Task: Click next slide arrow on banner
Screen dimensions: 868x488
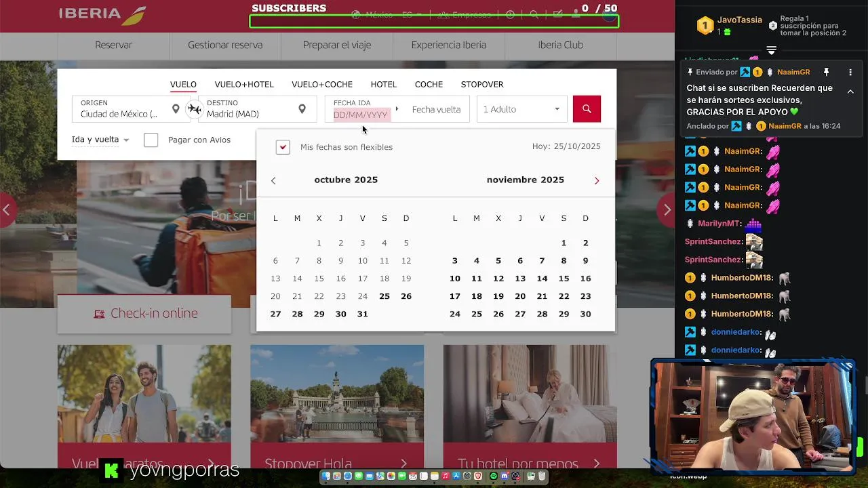Action: [667, 209]
